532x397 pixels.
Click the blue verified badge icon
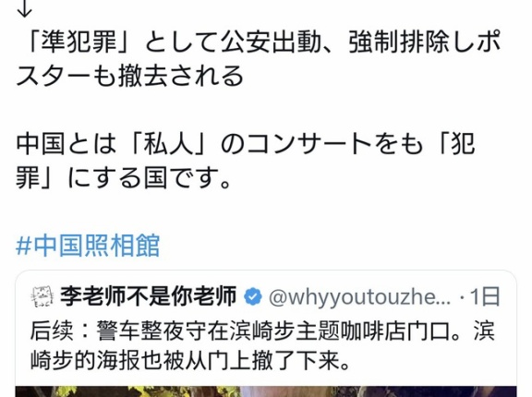253,296
